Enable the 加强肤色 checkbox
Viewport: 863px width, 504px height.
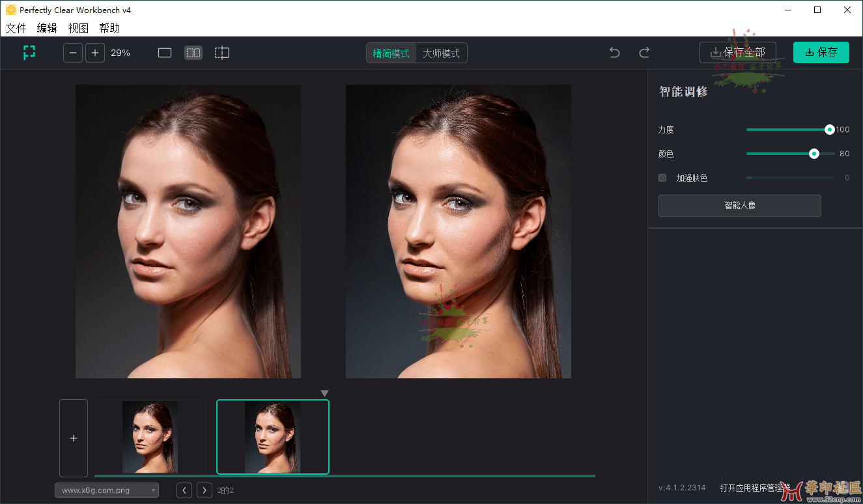662,178
